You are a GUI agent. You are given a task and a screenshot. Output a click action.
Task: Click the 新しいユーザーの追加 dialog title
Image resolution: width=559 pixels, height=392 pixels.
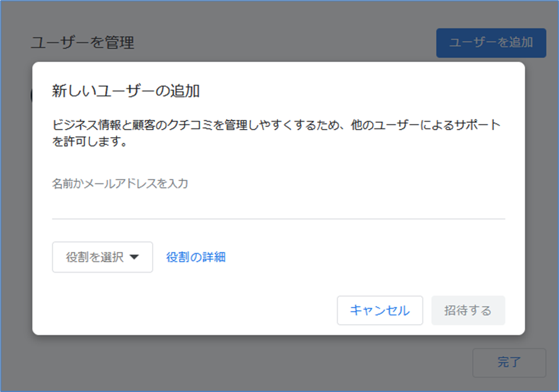[x=125, y=90]
